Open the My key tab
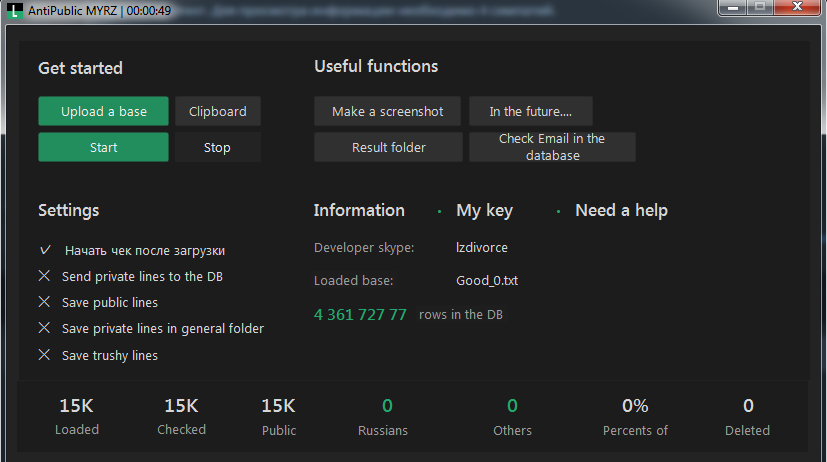 point(484,210)
